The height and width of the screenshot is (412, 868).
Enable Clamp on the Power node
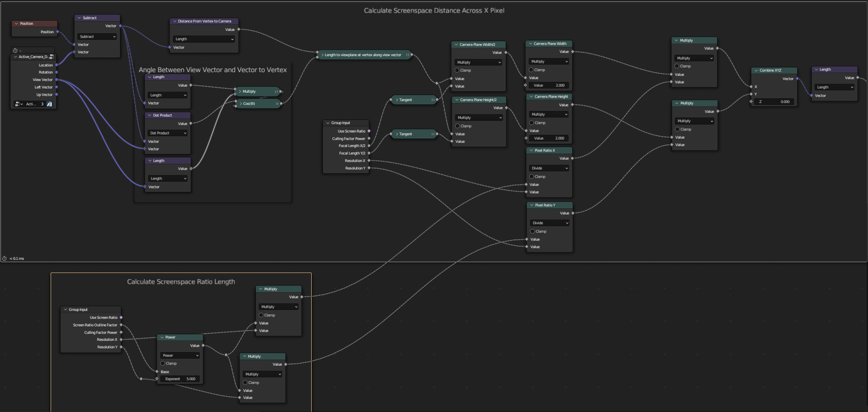click(x=163, y=363)
